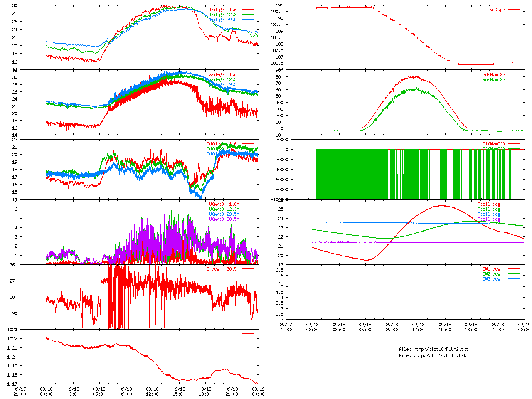Click the "GW3(deg)" legend label

pyautogui.click(x=493, y=279)
